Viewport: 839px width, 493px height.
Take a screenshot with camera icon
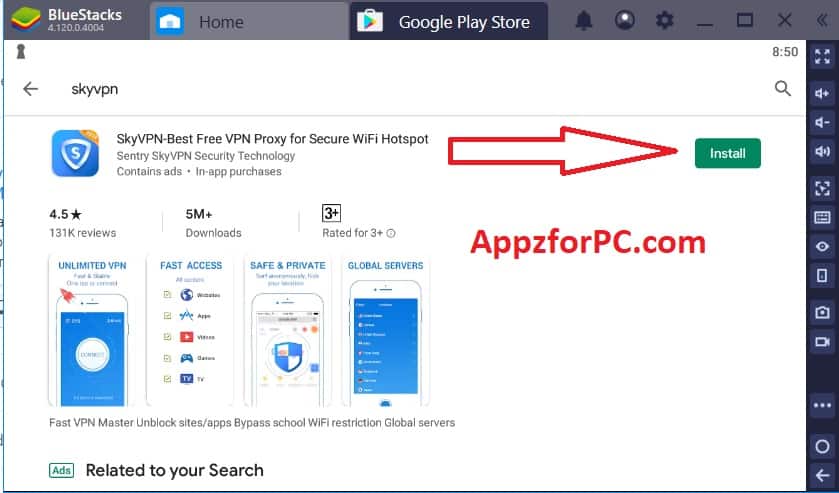(x=822, y=313)
